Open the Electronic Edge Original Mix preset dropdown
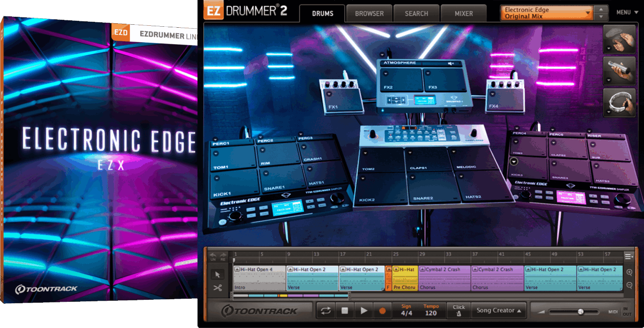The image size is (644, 328). pos(547,13)
